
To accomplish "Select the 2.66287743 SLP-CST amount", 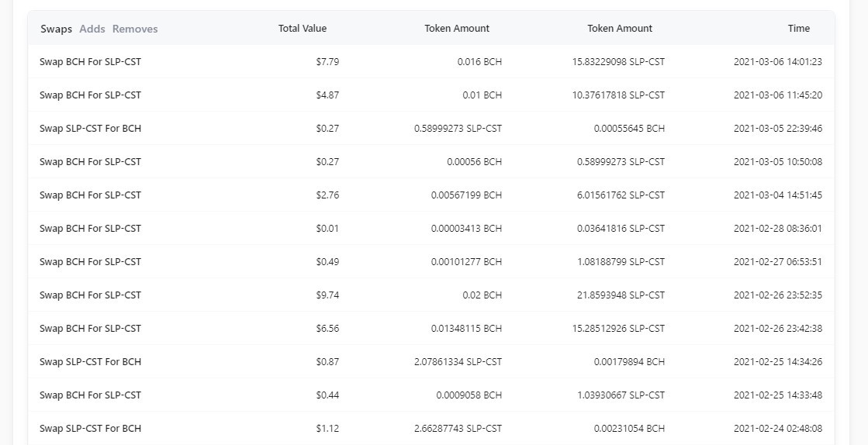I will pyautogui.click(x=458, y=429).
